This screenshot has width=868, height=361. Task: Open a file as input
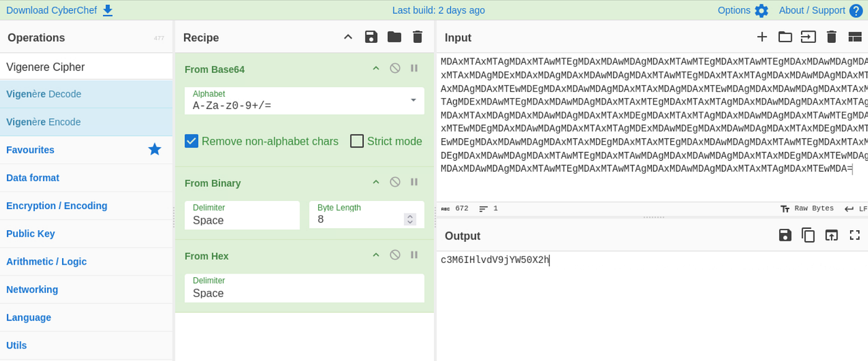pos(808,37)
